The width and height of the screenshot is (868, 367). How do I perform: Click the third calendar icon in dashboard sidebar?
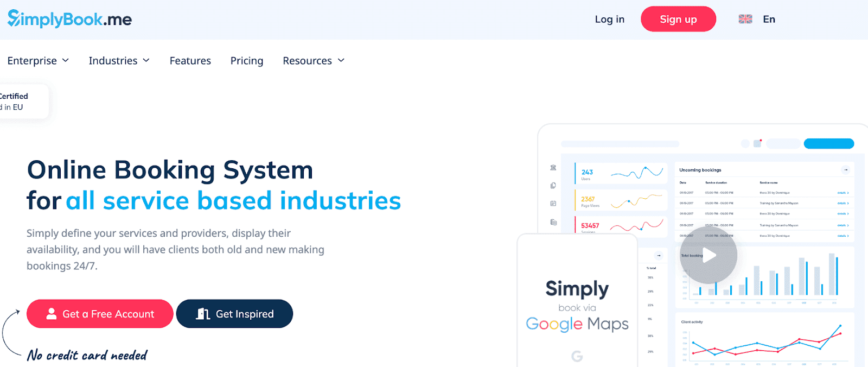(553, 204)
